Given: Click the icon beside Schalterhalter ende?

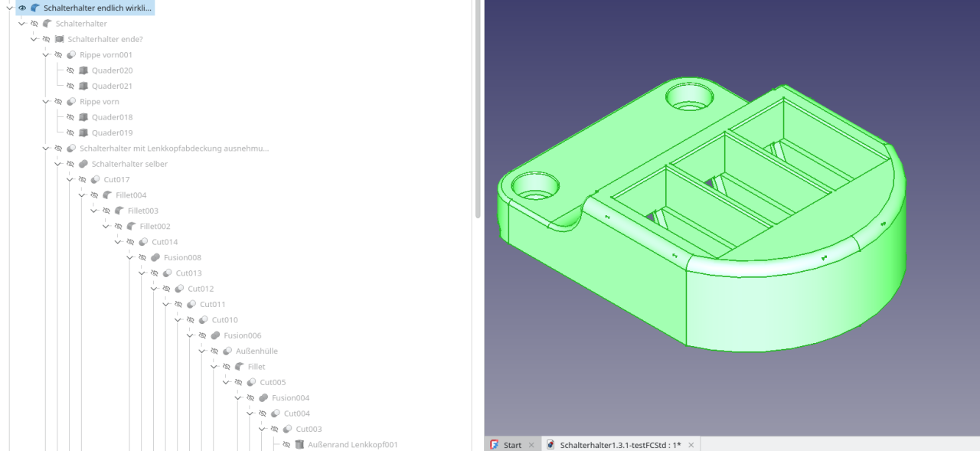Looking at the screenshot, I should coord(59,39).
